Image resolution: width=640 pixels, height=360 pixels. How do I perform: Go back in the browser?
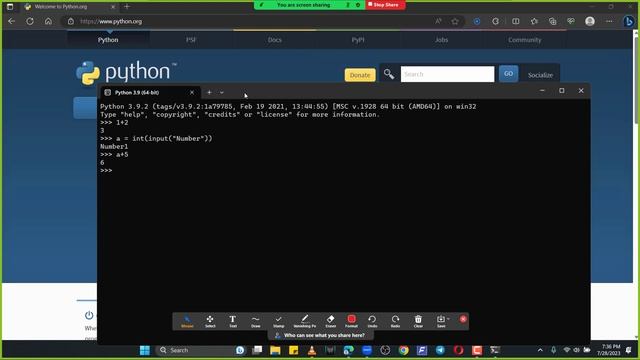11,21
